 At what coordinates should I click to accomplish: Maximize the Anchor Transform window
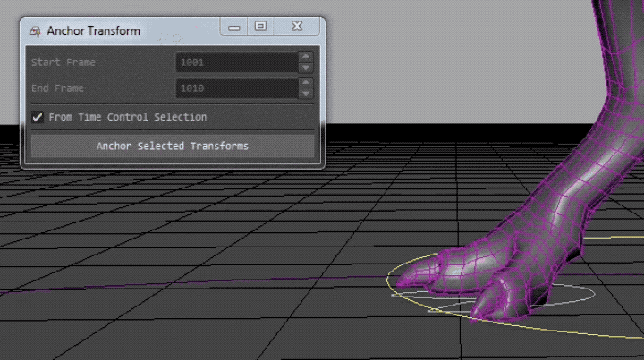(x=260, y=28)
